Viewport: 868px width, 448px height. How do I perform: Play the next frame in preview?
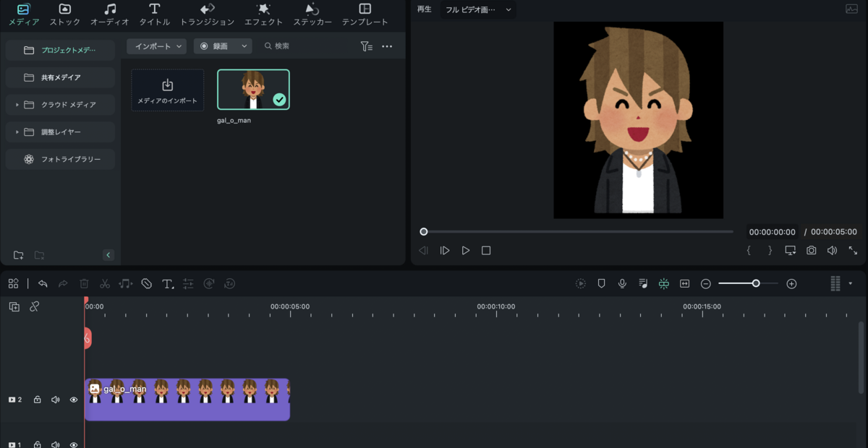tap(445, 251)
